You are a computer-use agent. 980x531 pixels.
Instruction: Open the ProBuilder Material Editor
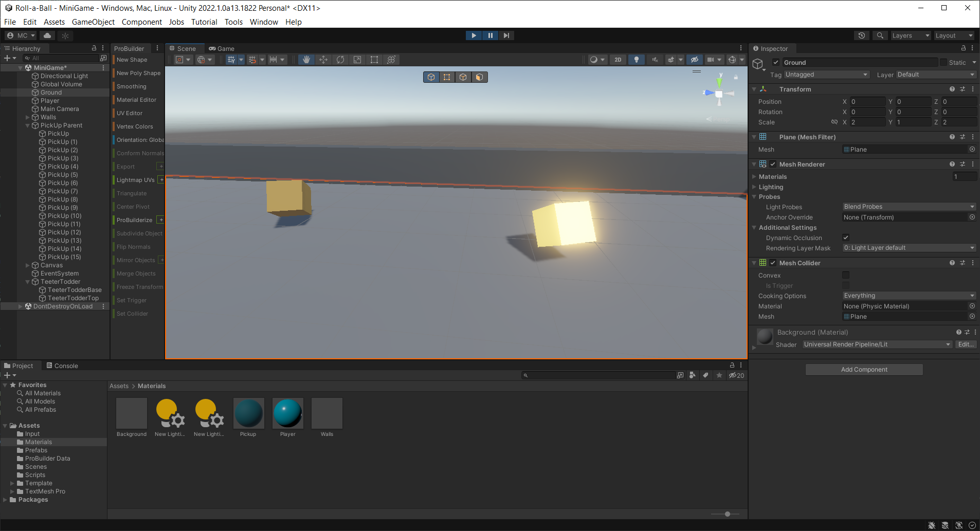[x=138, y=100]
